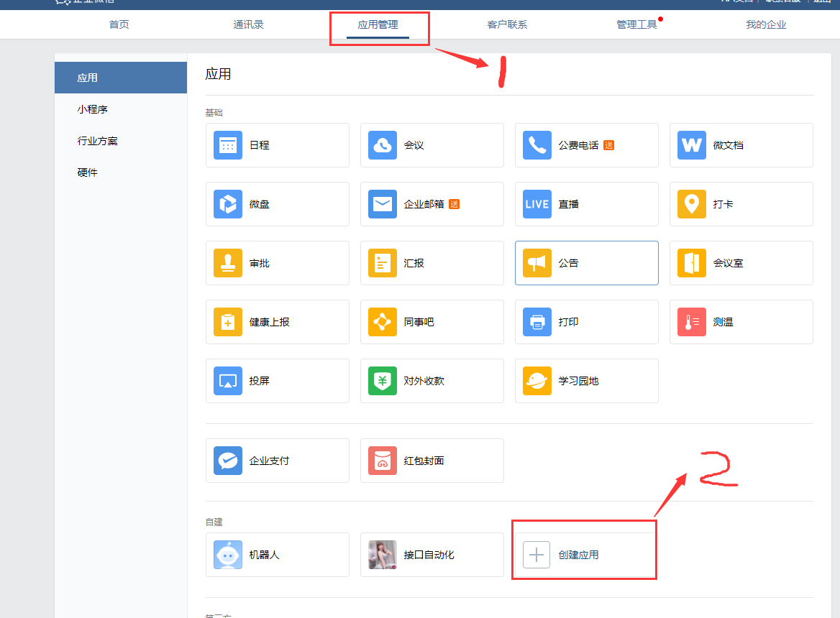Open the 企业邮箱 envelope icon
Image resolution: width=840 pixels, height=618 pixels.
click(383, 204)
